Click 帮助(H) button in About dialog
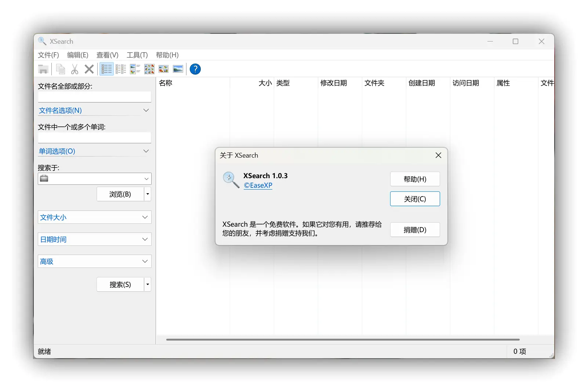The image size is (588, 392). tap(415, 179)
